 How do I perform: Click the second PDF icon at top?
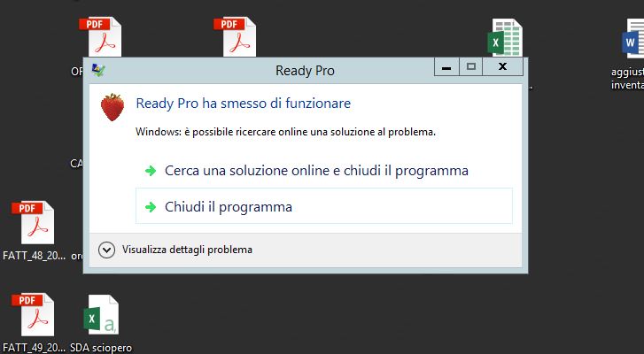(235, 37)
